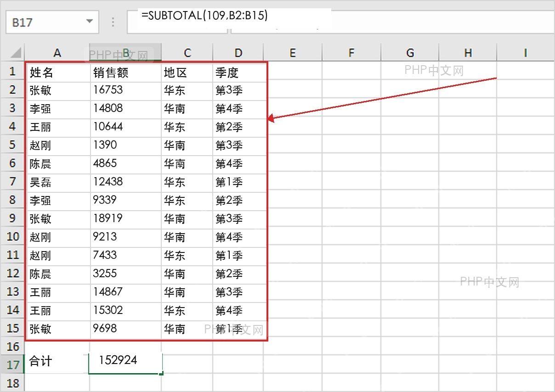This screenshot has width=555, height=392.
Task: Click 第2季 in row 4
Action: (239, 127)
